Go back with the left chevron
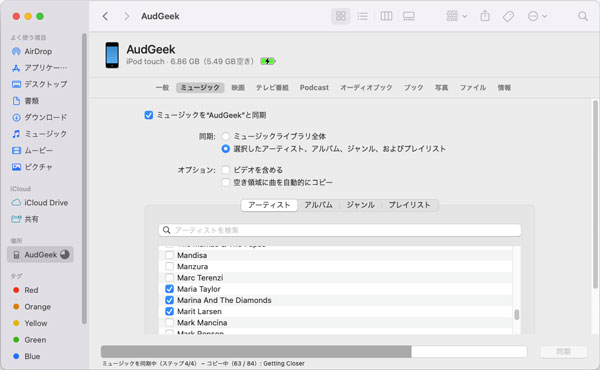This screenshot has height=370, width=600. click(105, 16)
